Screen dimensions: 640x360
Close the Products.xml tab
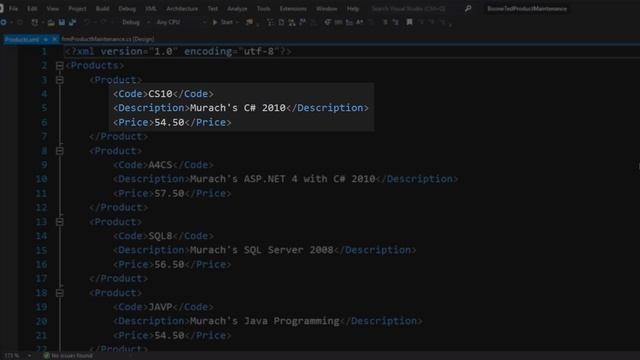[54, 39]
